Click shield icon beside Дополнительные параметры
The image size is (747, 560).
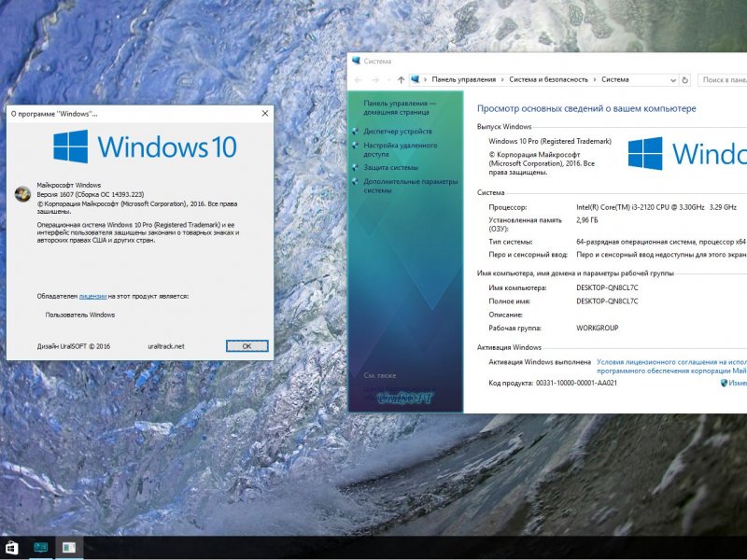tap(356, 181)
